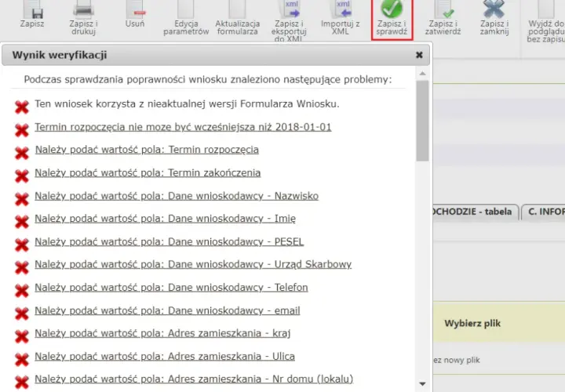The image size is (565, 392).
Task: Click red X icon beside outdated form version error
Action: [x=22, y=107]
